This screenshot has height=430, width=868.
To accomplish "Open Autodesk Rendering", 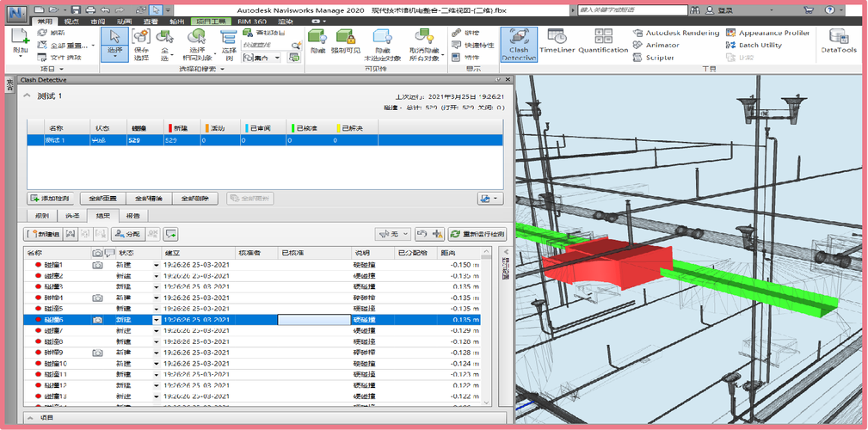I will coord(675,33).
